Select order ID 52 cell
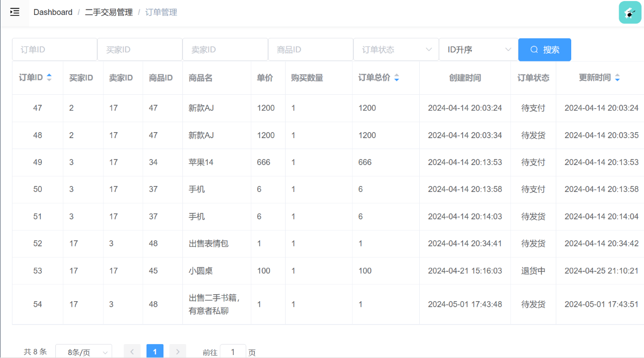 37,243
